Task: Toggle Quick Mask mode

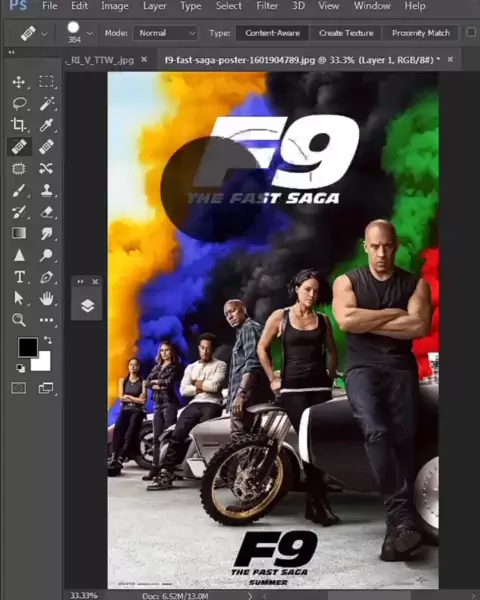Action: click(x=19, y=388)
